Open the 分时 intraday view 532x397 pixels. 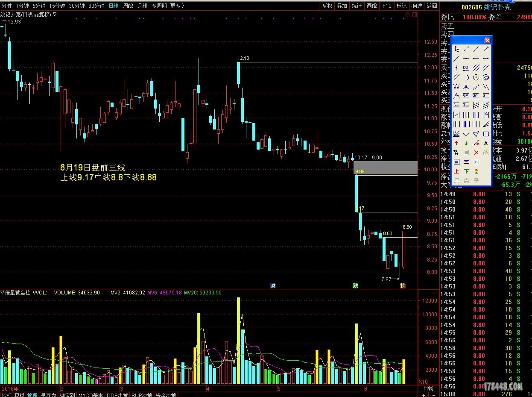[x=6, y=6]
